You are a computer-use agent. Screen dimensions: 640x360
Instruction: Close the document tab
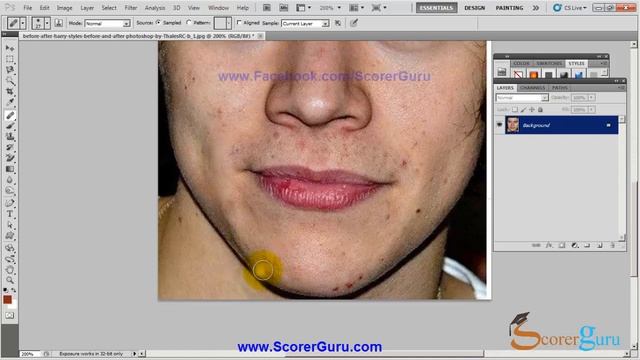click(x=260, y=36)
